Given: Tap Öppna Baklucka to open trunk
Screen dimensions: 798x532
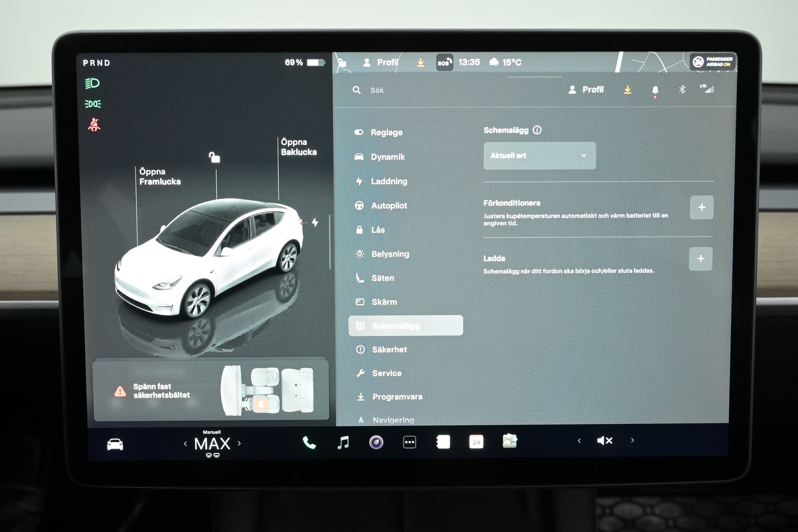Looking at the screenshot, I should (298, 147).
